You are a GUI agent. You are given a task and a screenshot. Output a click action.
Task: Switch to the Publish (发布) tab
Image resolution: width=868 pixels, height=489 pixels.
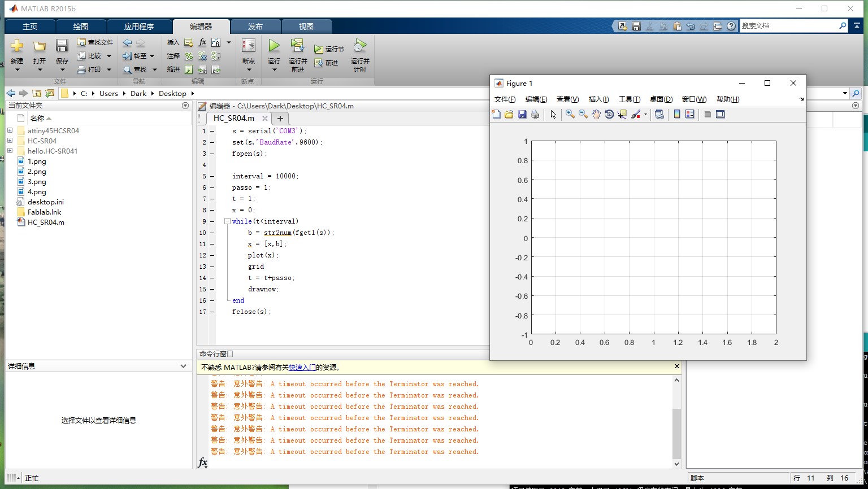click(x=255, y=27)
